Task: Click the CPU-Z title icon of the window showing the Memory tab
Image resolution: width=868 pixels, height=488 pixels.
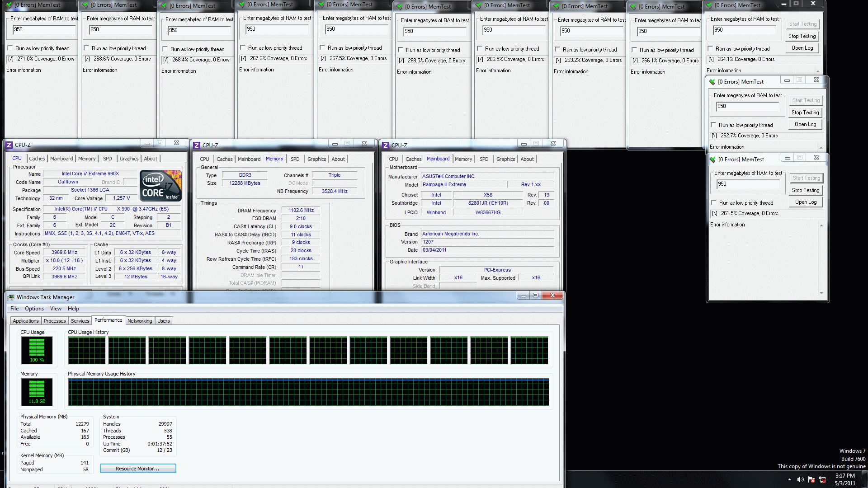Action: pyautogui.click(x=197, y=145)
